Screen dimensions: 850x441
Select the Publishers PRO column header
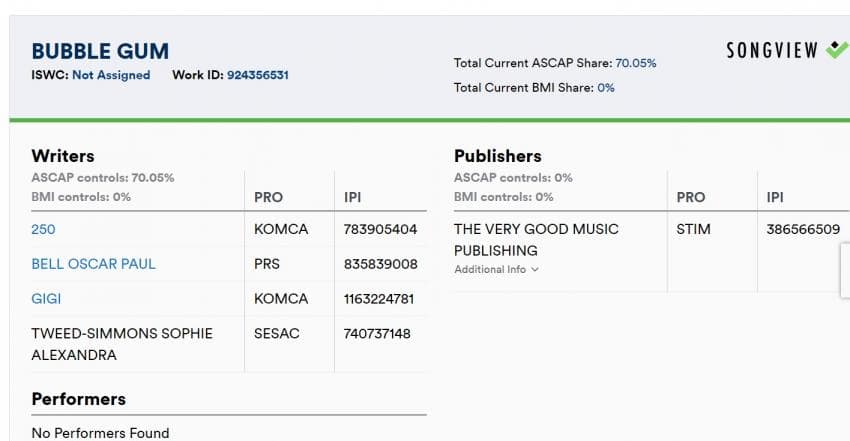691,197
